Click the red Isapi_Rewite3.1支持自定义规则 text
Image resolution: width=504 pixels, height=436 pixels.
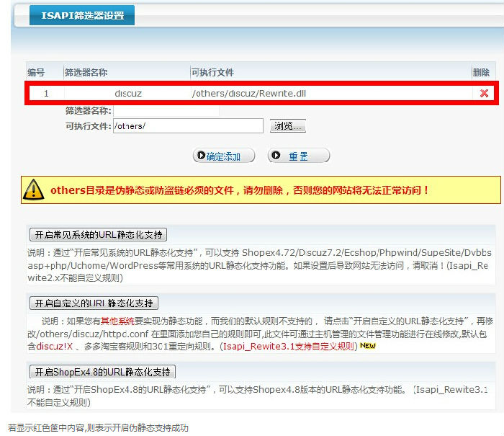click(x=289, y=347)
